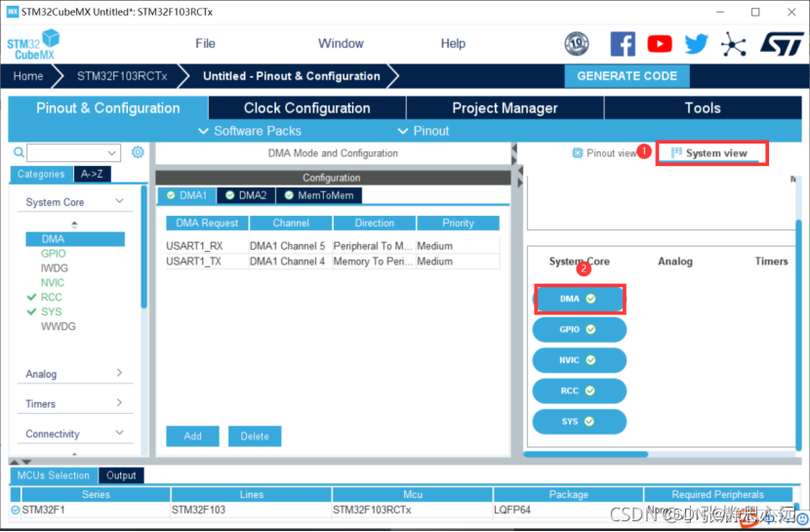
Task: Click the status icon beside the STM32F1 row
Action: 16,510
